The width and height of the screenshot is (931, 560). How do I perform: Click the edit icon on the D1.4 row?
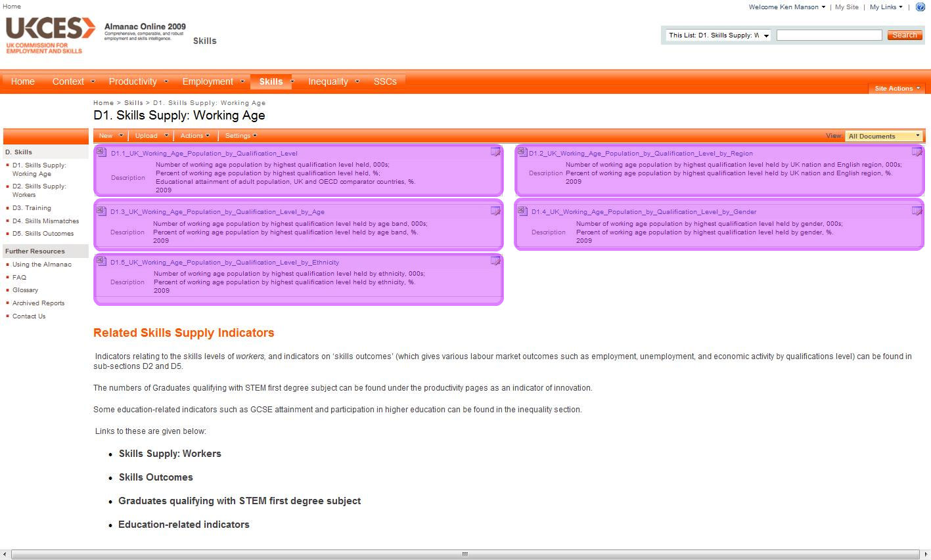[917, 211]
